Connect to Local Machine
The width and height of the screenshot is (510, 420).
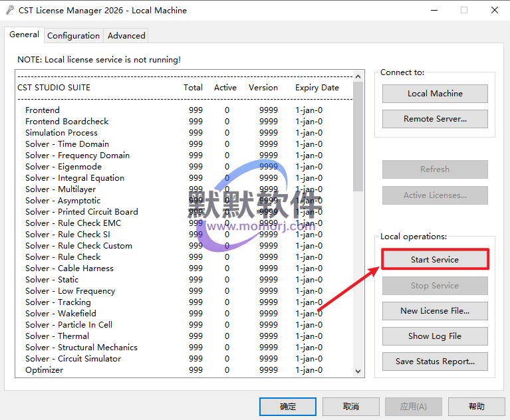435,94
